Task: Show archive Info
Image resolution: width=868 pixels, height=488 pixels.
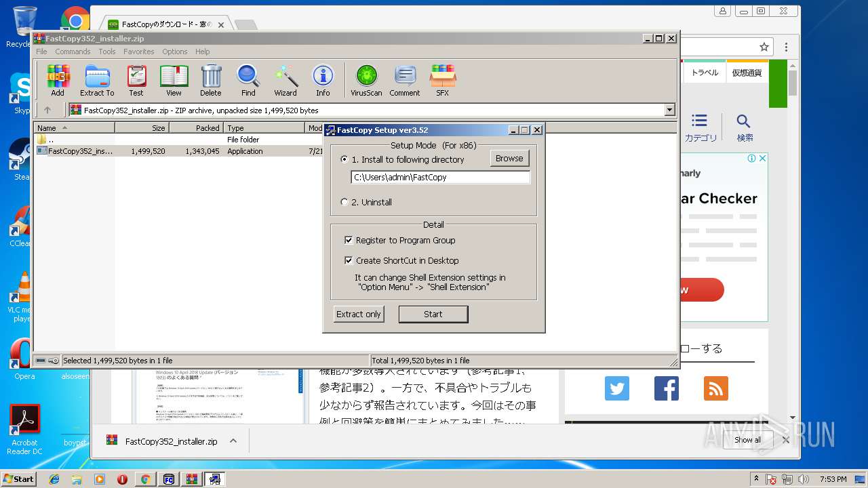Action: (x=323, y=81)
